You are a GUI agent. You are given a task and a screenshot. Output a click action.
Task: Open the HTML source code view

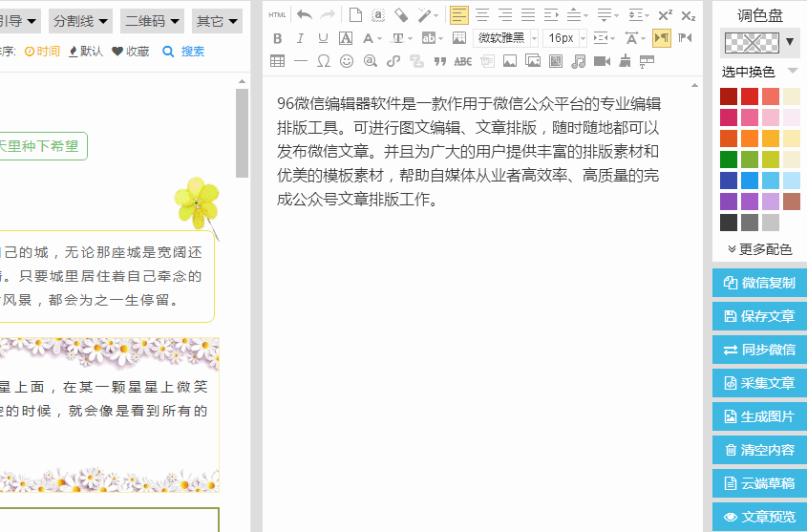pos(277,15)
